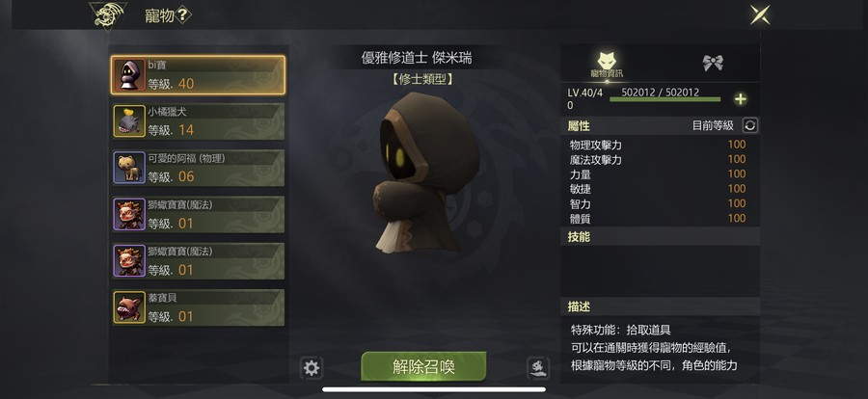Pick the 秦寶貝 level 01 pet
Image resolution: width=868 pixels, height=399 pixels.
[198, 307]
